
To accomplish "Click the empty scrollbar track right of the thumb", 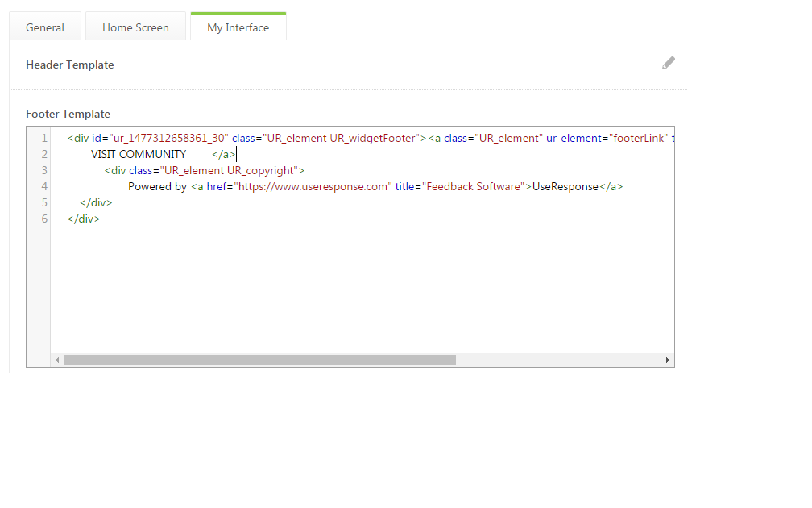I will 557,360.
